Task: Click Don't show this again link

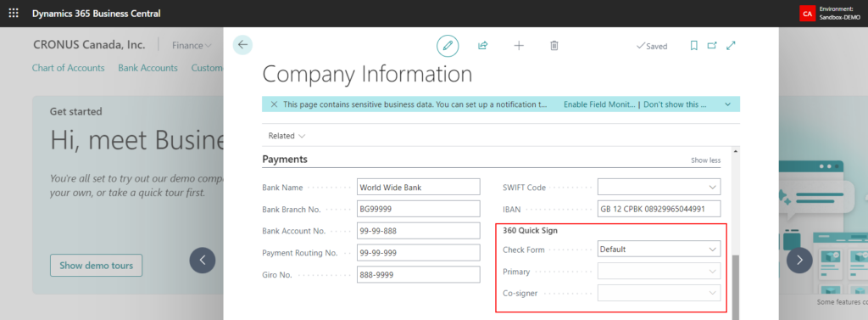Action: click(675, 104)
